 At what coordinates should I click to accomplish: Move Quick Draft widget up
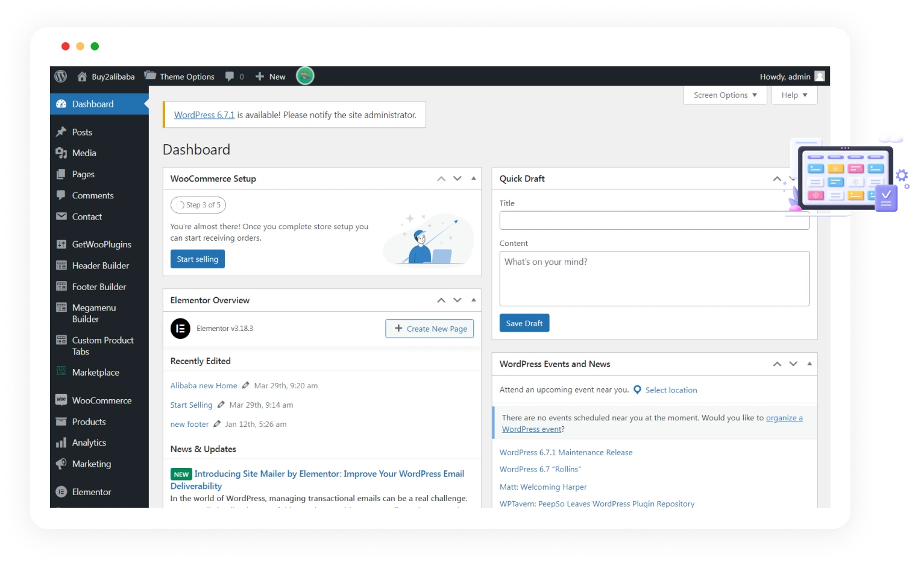tap(777, 178)
